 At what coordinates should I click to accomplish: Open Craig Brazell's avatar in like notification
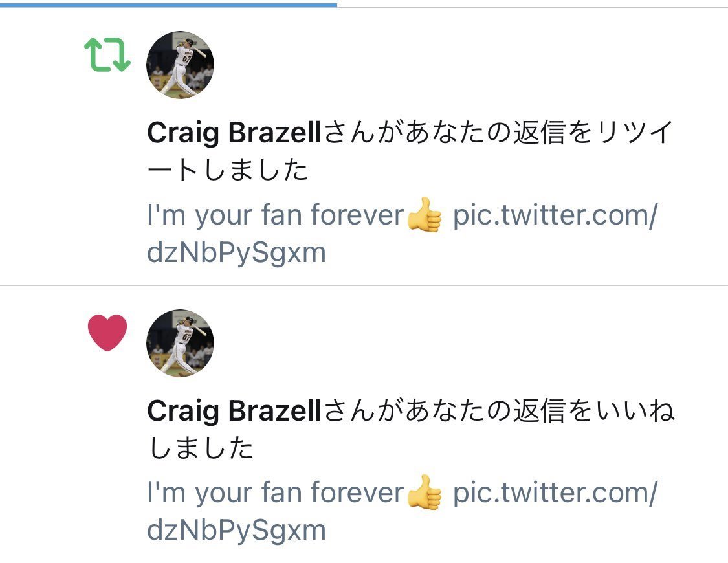[180, 343]
